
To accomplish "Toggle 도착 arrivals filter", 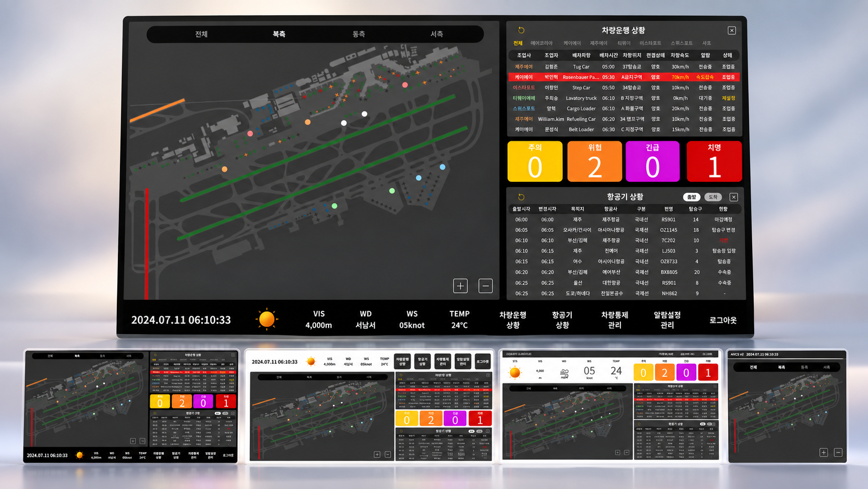I will [713, 197].
